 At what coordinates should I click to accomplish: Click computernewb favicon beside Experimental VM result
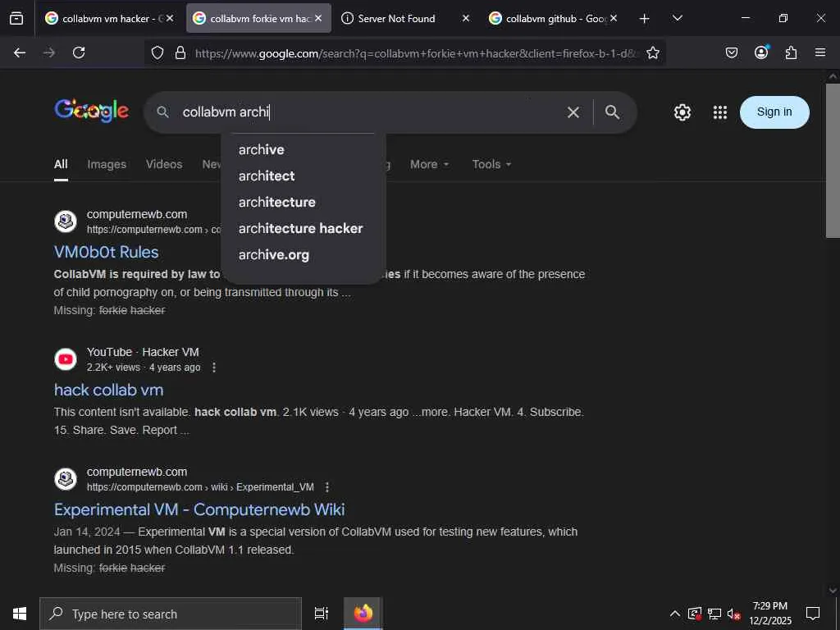tap(66, 479)
